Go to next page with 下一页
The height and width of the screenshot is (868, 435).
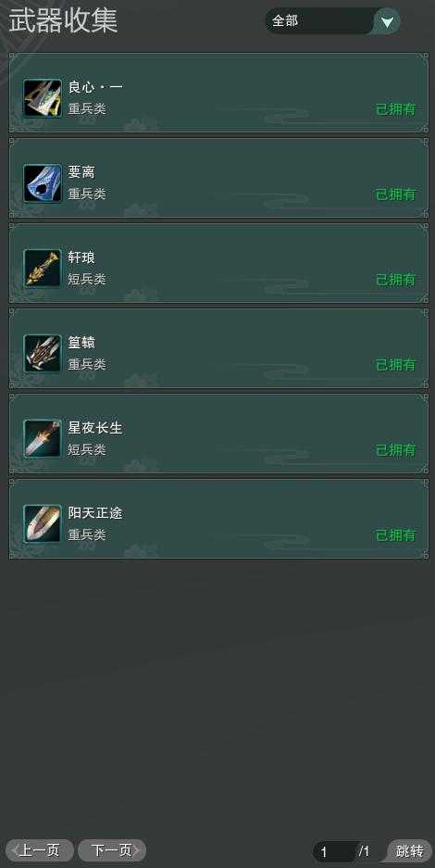coord(112,850)
